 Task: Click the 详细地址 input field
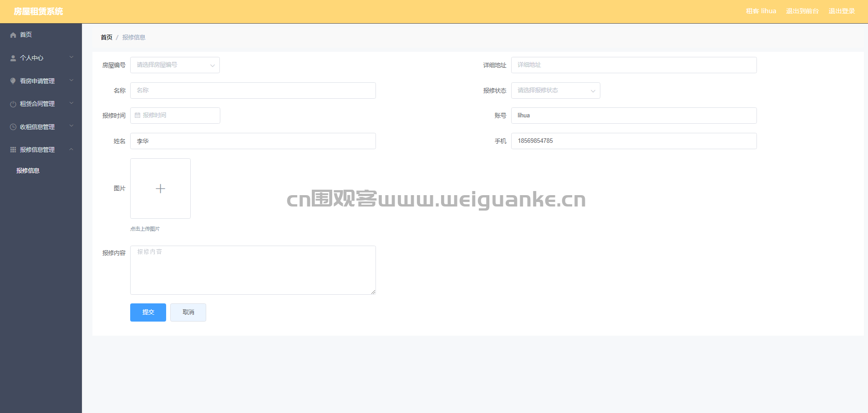(634, 65)
